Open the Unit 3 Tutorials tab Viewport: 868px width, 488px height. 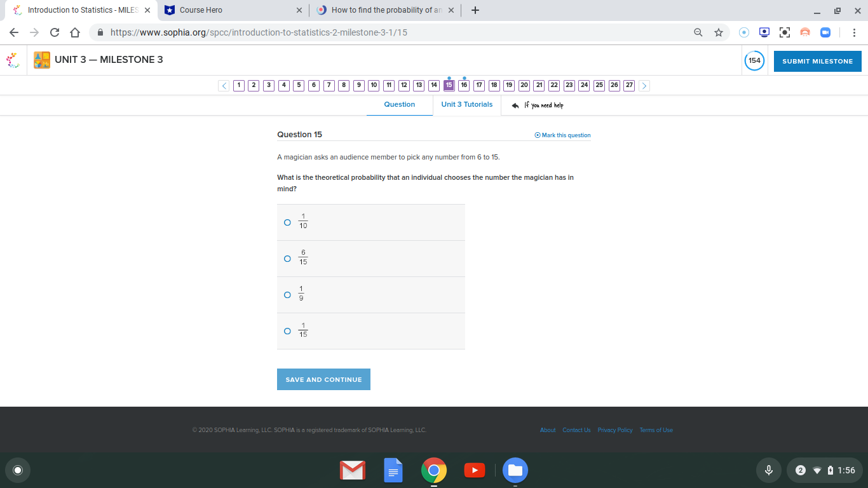(467, 105)
